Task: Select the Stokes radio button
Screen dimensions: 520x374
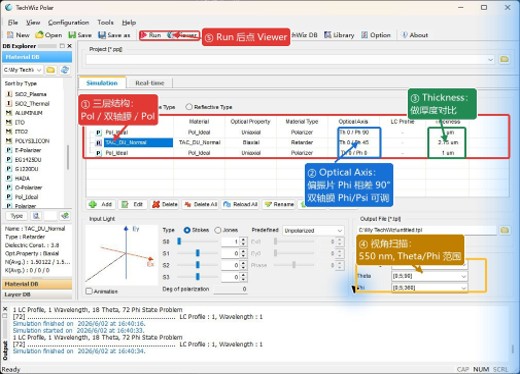Action: point(187,230)
